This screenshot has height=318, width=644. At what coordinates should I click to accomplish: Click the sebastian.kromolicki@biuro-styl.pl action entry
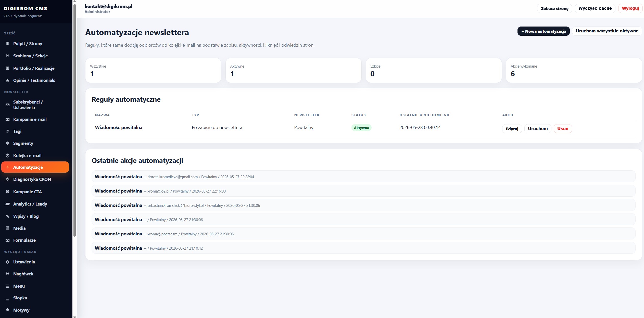(363, 205)
